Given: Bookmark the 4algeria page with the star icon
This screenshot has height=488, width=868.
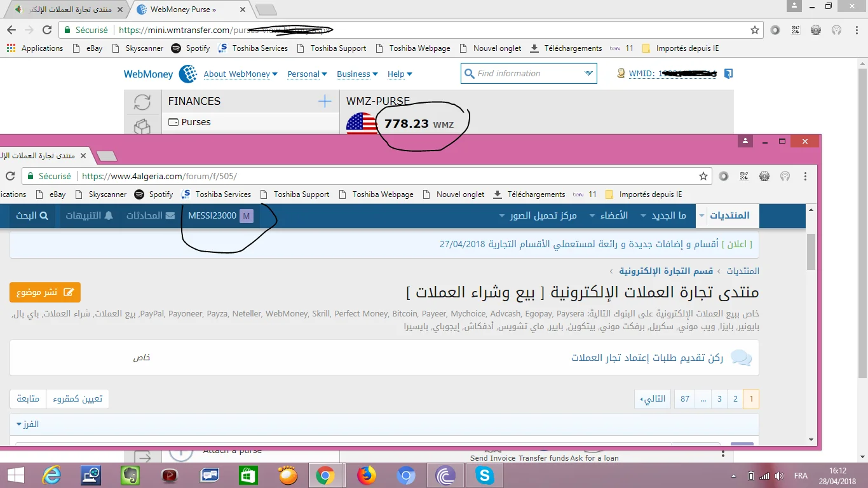Looking at the screenshot, I should click(703, 176).
